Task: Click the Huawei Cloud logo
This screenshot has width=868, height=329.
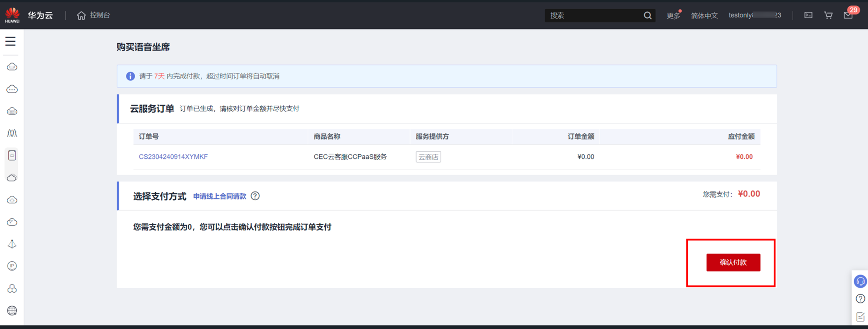Action: (x=12, y=15)
